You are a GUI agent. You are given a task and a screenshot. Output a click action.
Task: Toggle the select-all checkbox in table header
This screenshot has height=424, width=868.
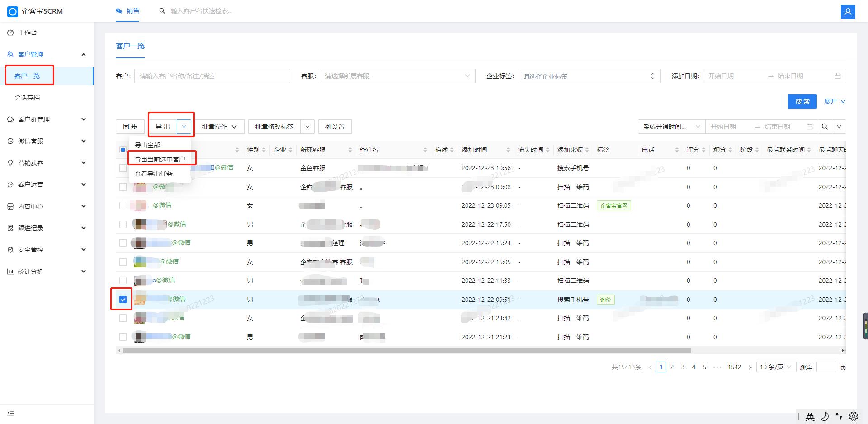click(123, 150)
